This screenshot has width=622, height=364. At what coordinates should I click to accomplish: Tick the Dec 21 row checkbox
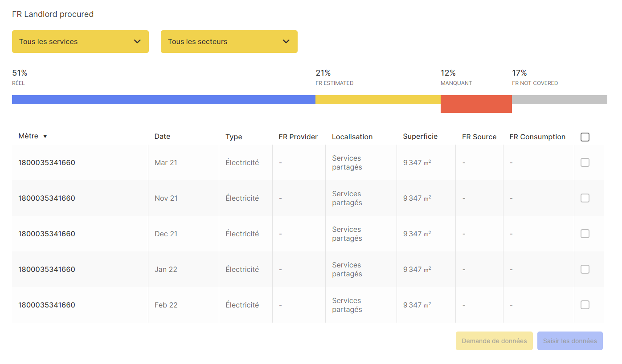click(585, 234)
